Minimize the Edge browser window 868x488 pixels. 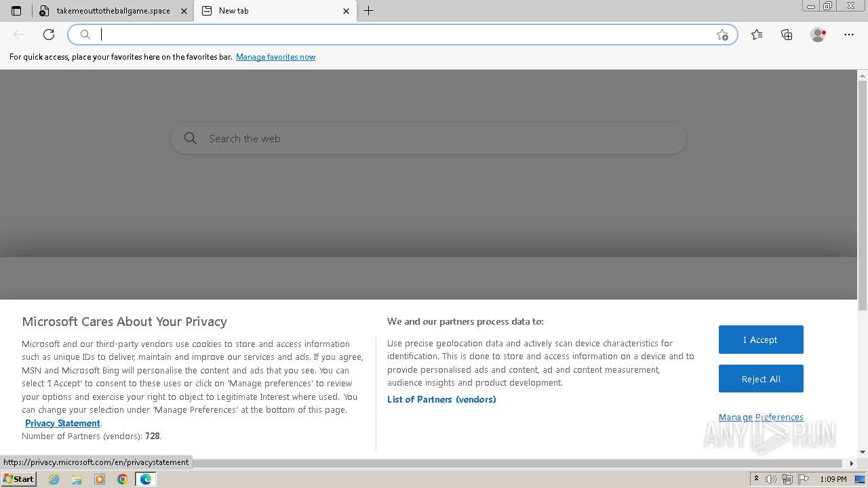click(x=810, y=6)
